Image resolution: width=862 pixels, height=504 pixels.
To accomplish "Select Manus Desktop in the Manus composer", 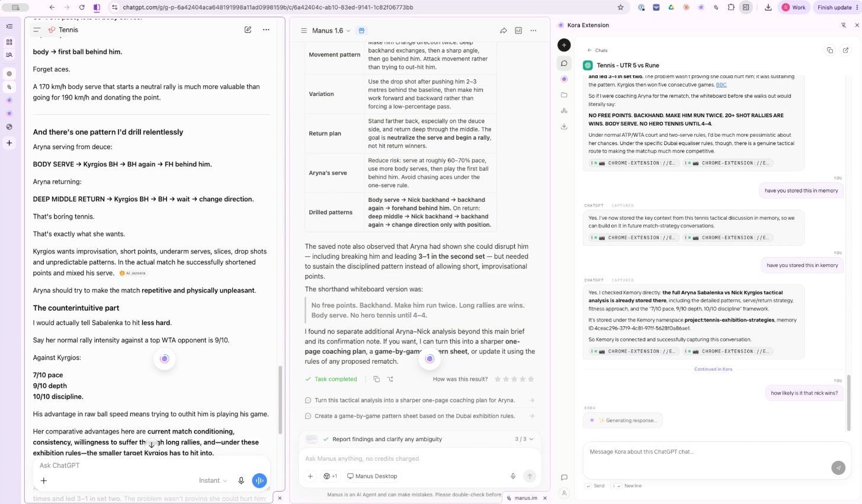I will pos(372,476).
